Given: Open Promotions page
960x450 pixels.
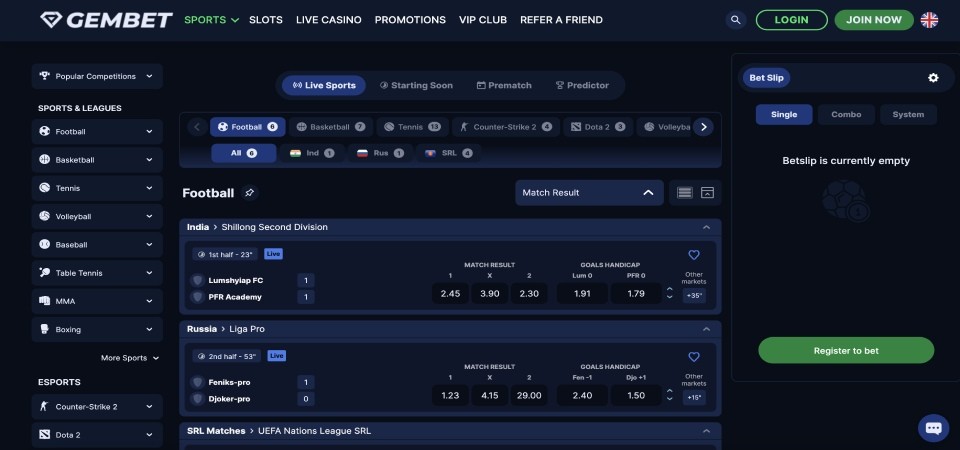Looking at the screenshot, I should point(410,20).
